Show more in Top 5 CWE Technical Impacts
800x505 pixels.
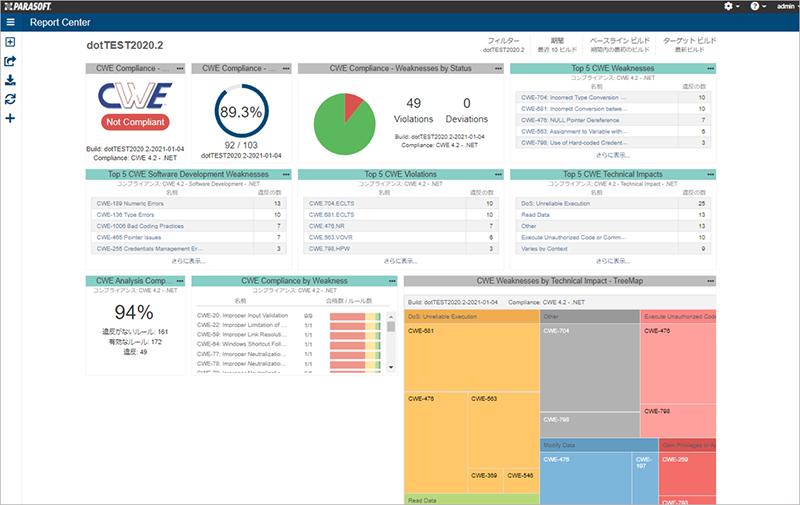tap(613, 261)
